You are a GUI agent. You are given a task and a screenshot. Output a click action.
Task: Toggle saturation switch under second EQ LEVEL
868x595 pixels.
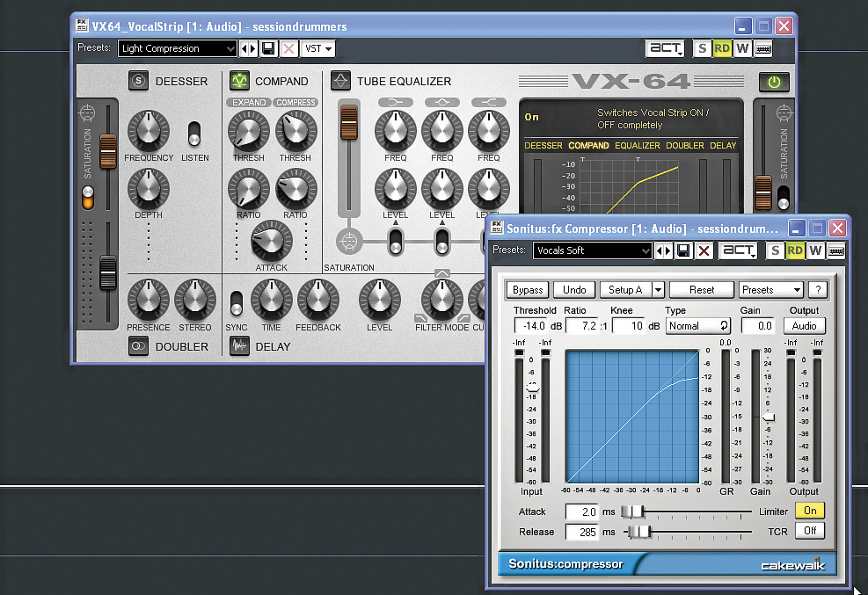tap(441, 242)
